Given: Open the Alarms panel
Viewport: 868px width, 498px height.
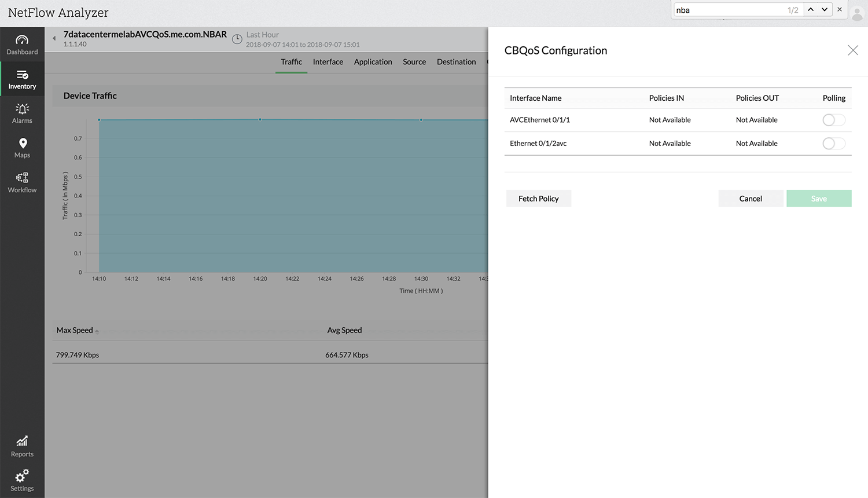Looking at the screenshot, I should (x=22, y=113).
